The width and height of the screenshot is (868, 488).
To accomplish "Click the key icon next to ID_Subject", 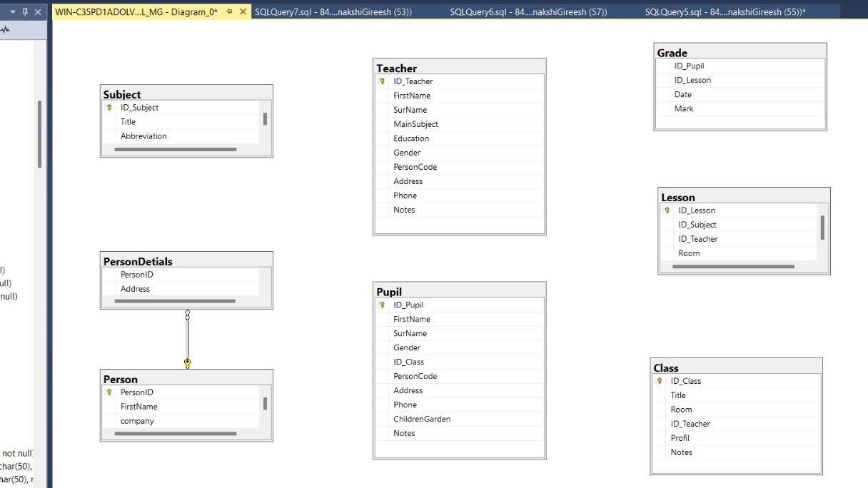I will [111, 108].
